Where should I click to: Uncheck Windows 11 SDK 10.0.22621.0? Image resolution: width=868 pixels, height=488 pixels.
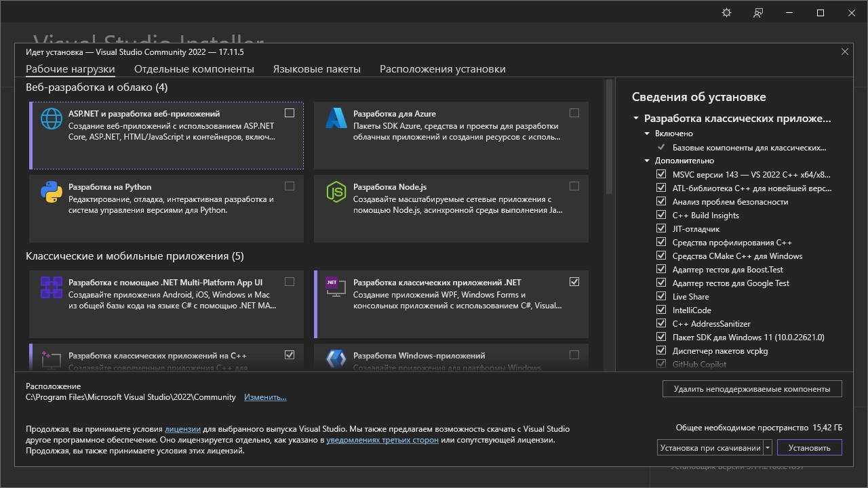pyautogui.click(x=661, y=337)
